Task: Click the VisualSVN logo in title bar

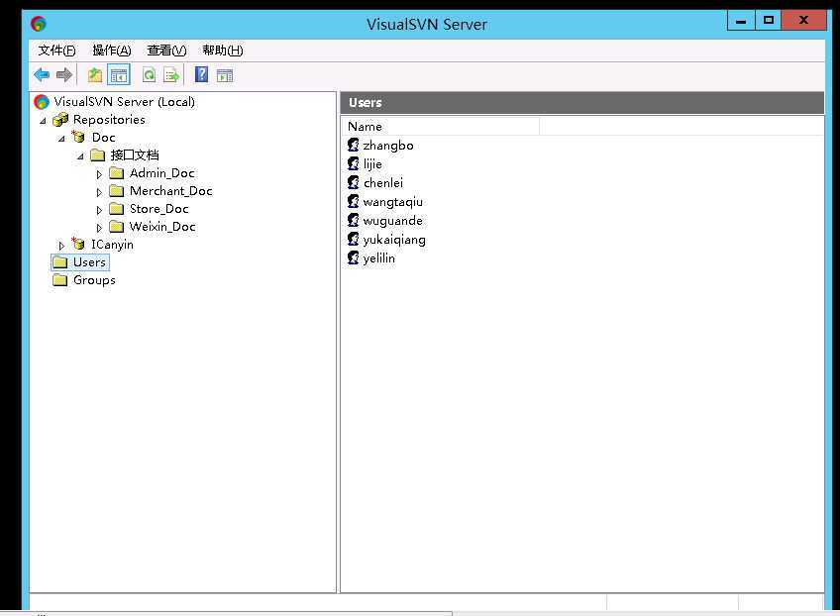Action: coord(39,24)
